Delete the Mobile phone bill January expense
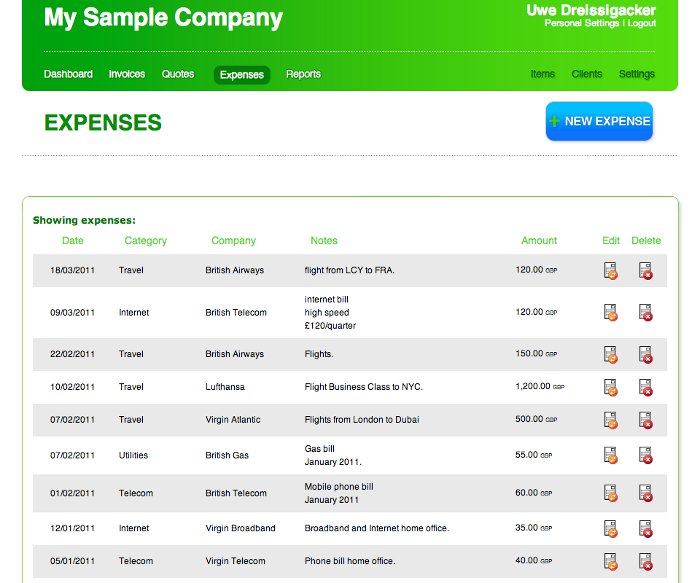 point(646,493)
